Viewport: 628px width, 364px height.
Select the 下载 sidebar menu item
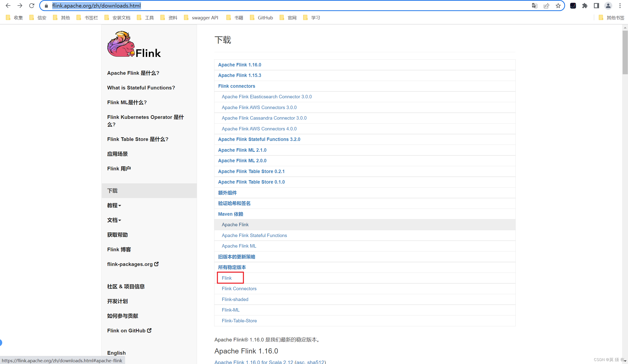pos(149,191)
